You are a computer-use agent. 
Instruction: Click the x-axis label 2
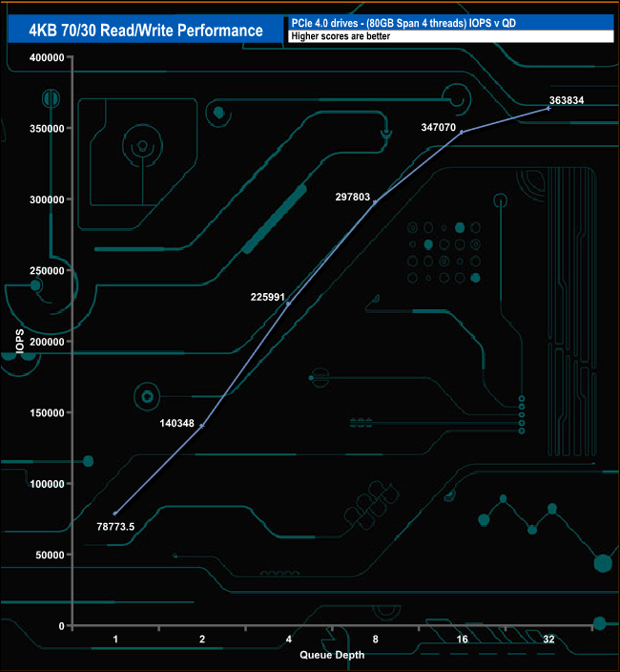(x=202, y=640)
